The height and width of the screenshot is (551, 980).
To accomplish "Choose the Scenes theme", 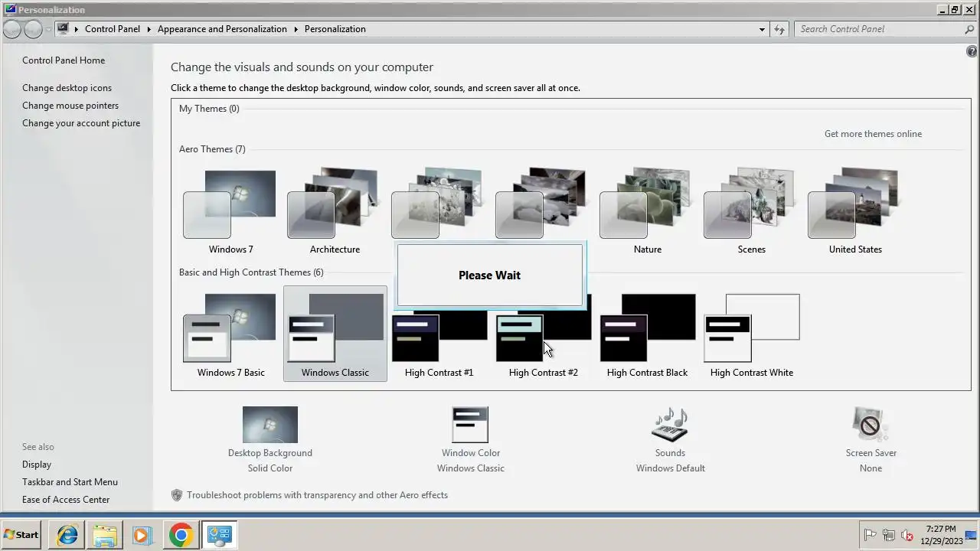I will 751,212.
